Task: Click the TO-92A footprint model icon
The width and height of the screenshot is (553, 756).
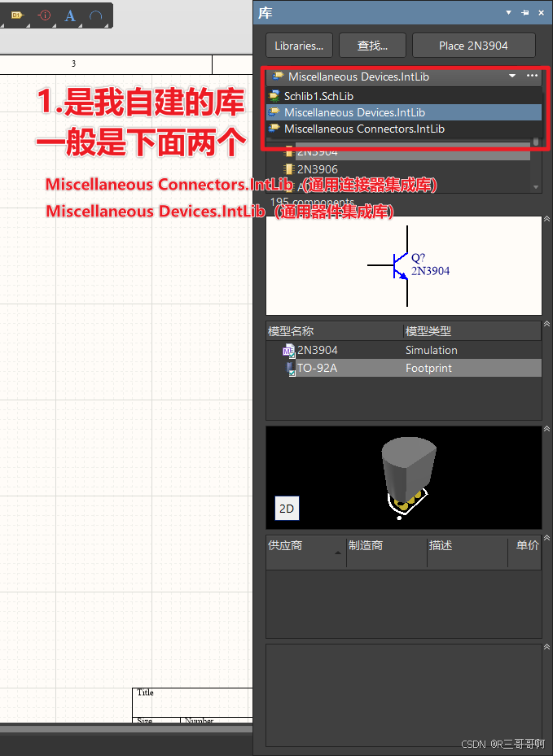Action: tap(291, 369)
